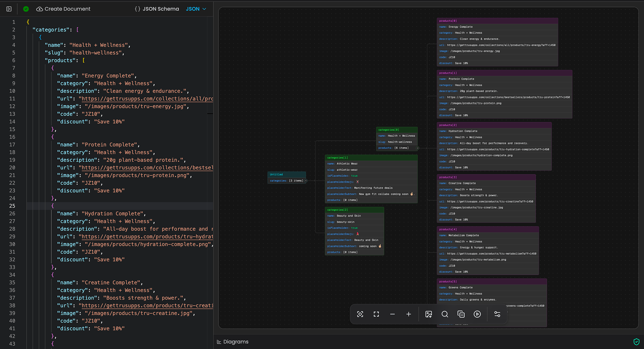Click line number 25 in the editor
This screenshot has height=349, width=644.
pyautogui.click(x=13, y=206)
